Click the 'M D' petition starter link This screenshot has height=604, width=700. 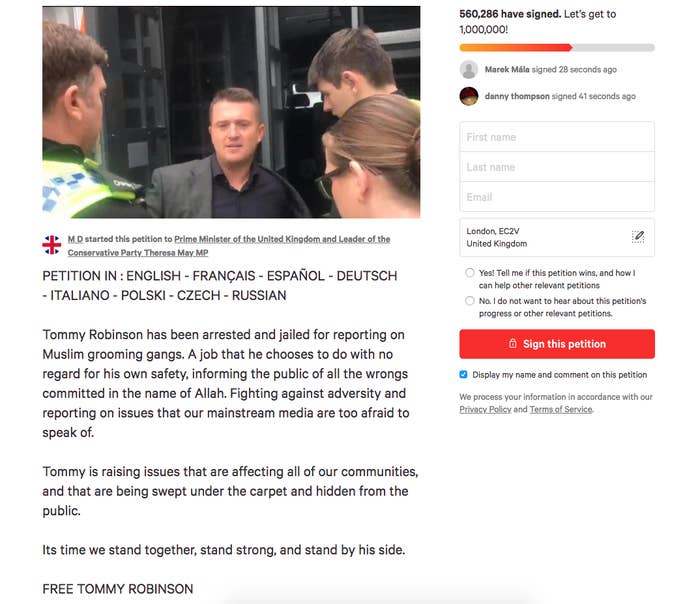pos(75,239)
